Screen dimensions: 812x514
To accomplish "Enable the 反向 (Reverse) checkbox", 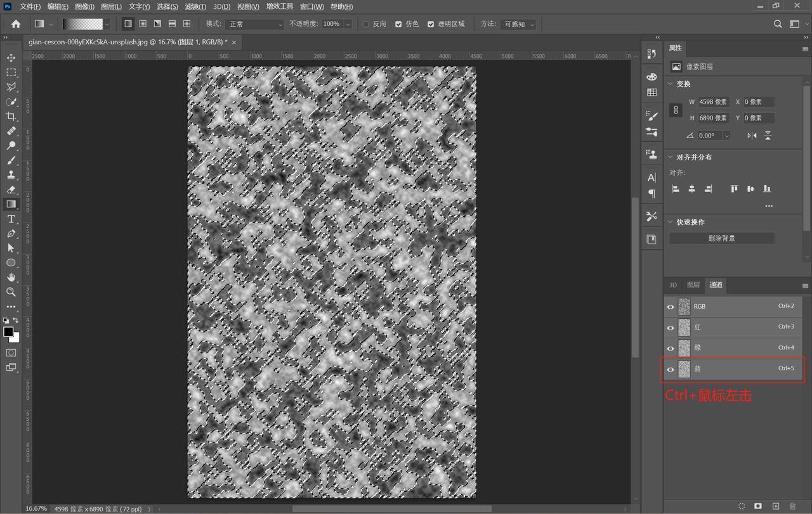I will (366, 24).
